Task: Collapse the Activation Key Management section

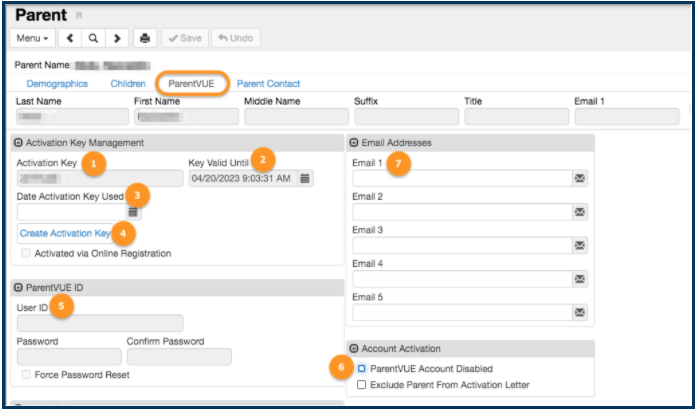Action: pyautogui.click(x=19, y=143)
